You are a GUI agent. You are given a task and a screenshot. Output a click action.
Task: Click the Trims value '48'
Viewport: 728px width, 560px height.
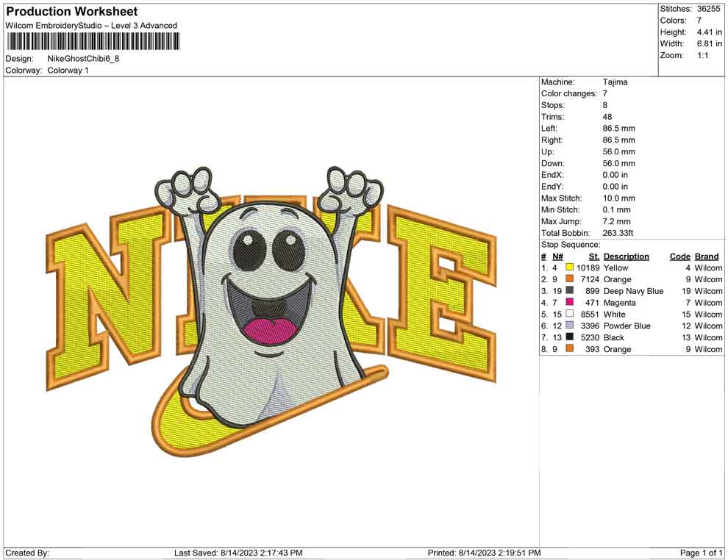click(x=607, y=117)
